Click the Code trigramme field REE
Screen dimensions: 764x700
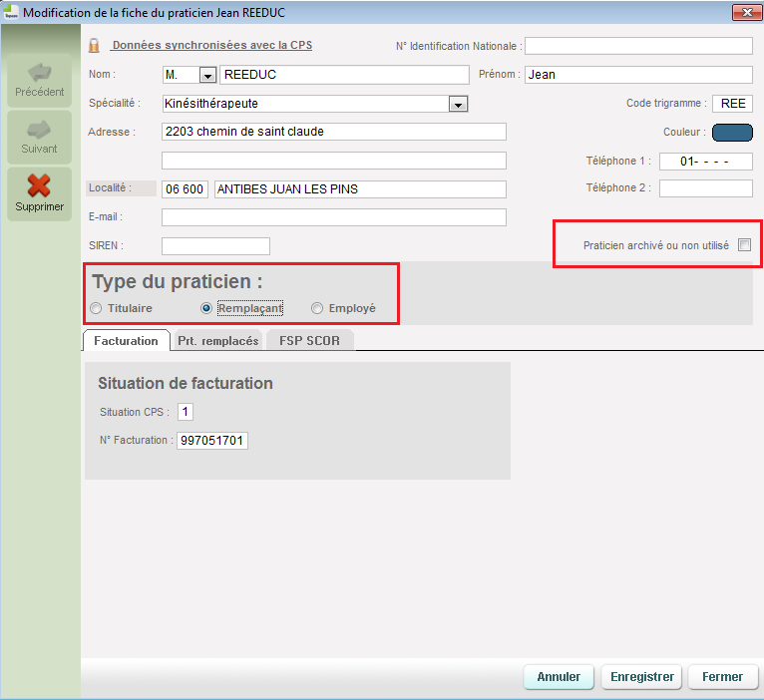pos(732,104)
